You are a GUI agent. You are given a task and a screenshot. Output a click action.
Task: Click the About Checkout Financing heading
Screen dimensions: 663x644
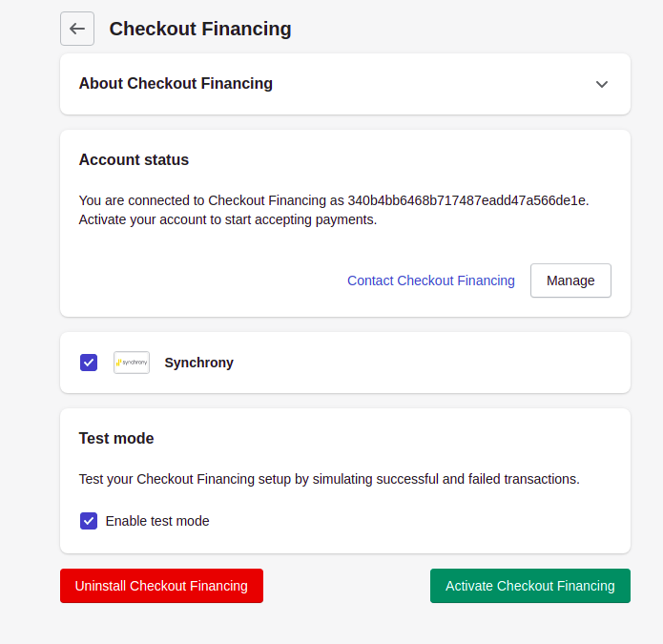click(x=176, y=84)
